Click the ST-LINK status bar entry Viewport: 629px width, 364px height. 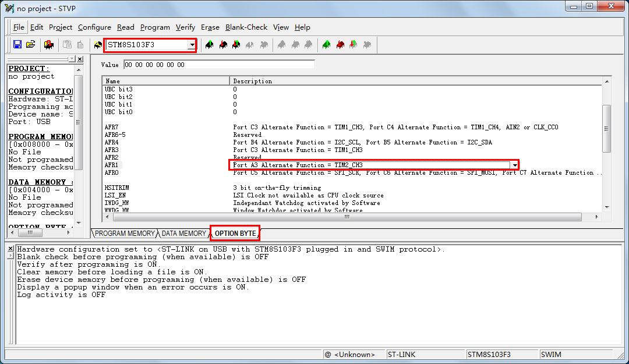point(426,354)
